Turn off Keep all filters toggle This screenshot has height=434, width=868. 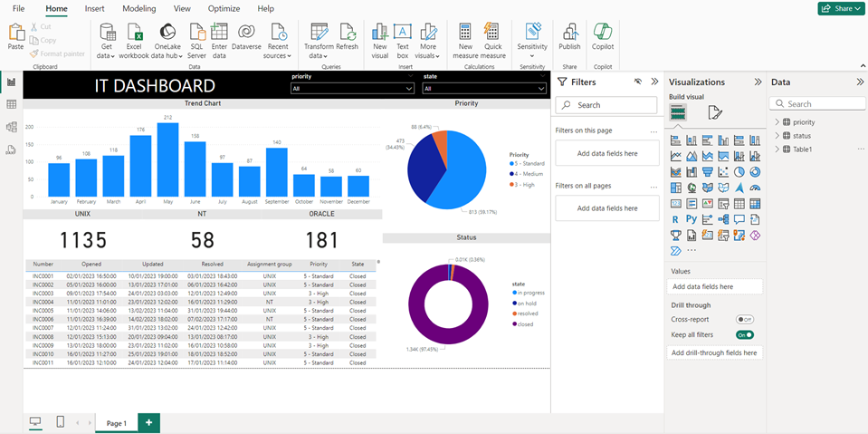point(745,335)
